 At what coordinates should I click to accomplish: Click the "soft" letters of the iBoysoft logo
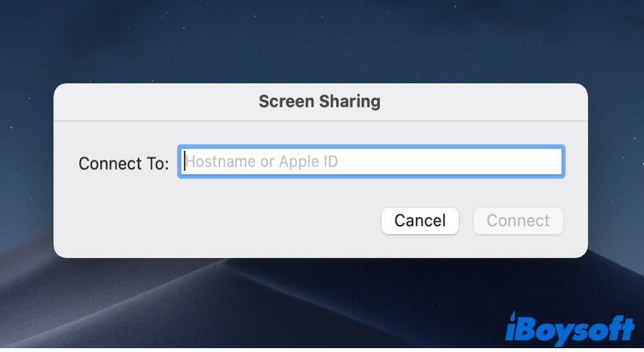point(604,330)
